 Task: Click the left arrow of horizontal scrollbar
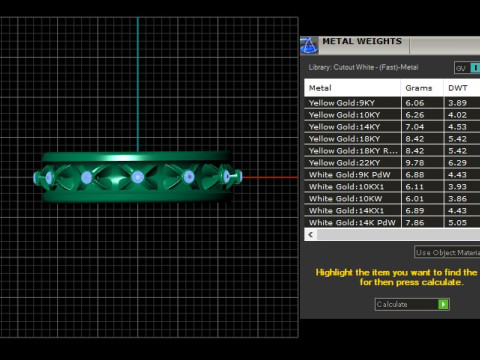click(x=311, y=235)
